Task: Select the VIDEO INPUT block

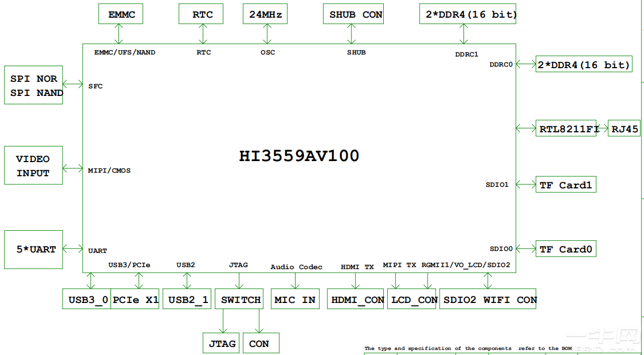Action: click(x=33, y=166)
